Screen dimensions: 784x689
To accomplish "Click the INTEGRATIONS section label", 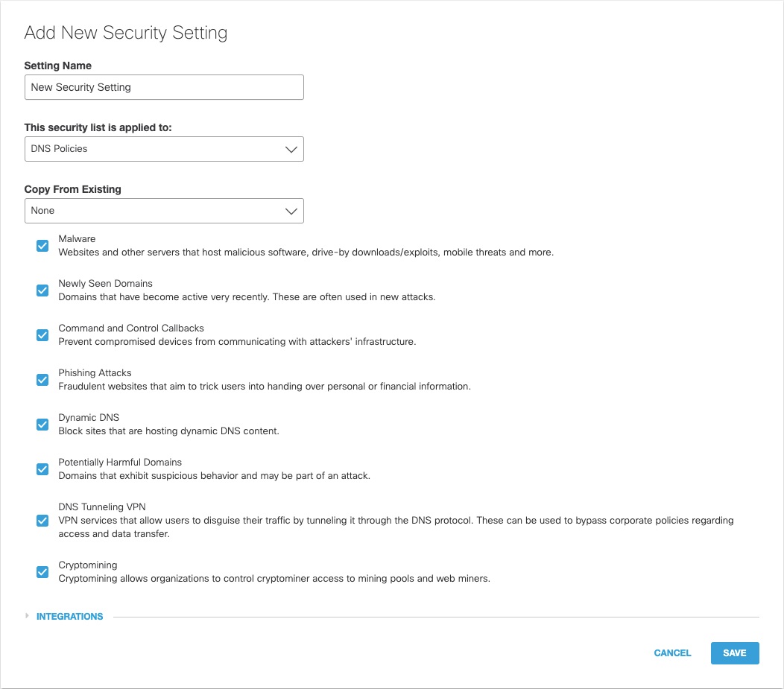I will click(69, 617).
